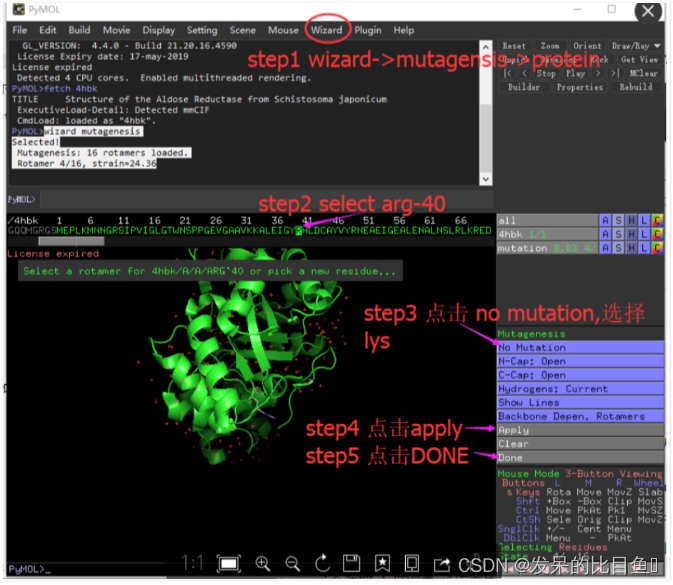Click the rotate image icon
The height and width of the screenshot is (585, 673).
click(322, 563)
